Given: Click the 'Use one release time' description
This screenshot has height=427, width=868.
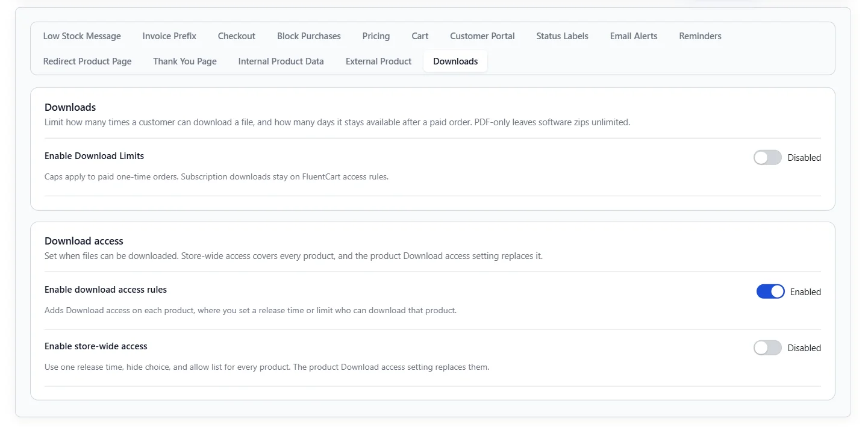Looking at the screenshot, I should [x=267, y=367].
